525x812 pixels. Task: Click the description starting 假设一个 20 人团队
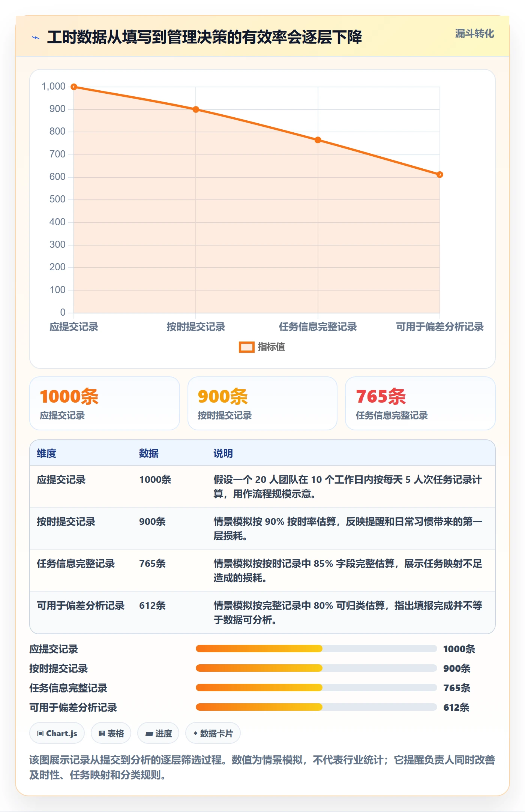(x=348, y=487)
